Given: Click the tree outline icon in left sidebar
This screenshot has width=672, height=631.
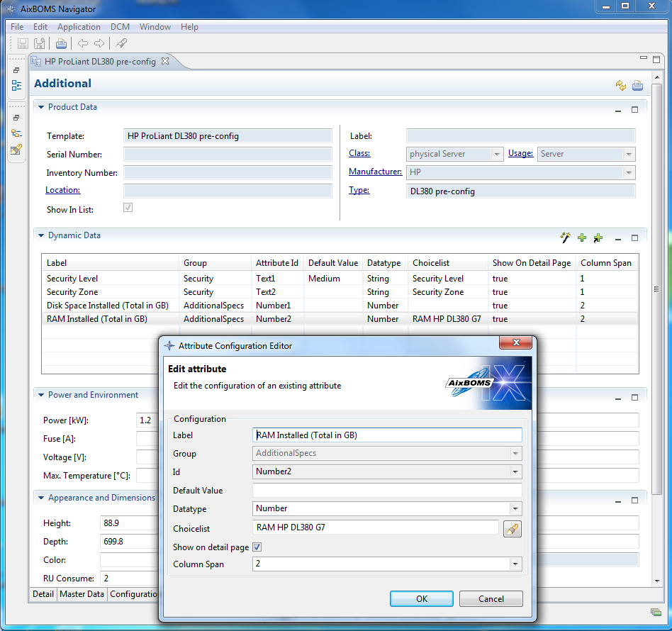Looking at the screenshot, I should pos(16,86).
